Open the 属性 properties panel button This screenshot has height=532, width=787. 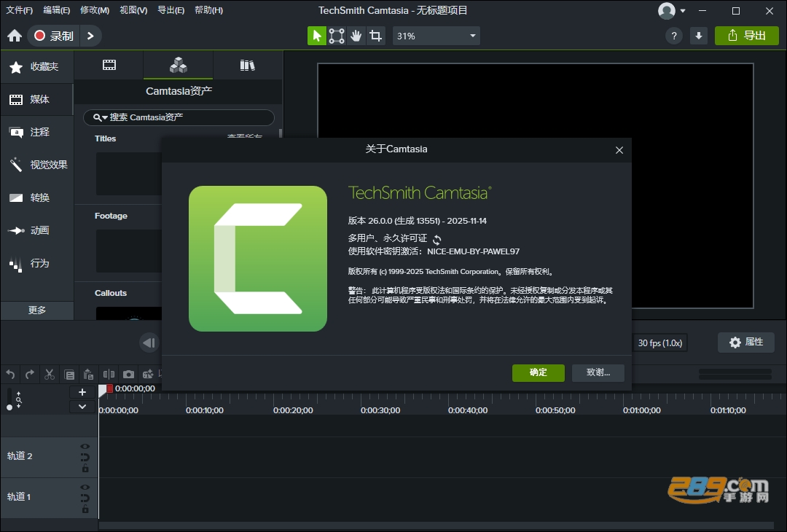[x=746, y=343]
